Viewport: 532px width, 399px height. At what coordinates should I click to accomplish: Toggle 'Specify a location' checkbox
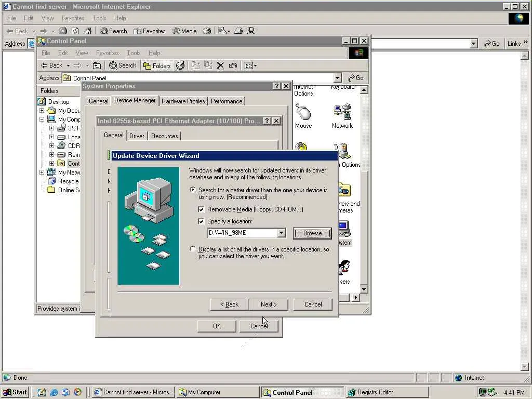[x=201, y=221]
